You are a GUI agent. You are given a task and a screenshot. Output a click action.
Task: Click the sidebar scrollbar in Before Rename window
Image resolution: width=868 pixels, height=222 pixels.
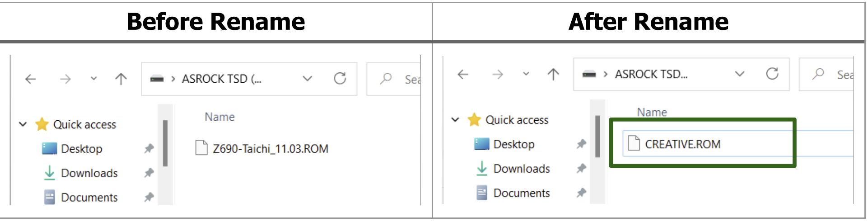pyautogui.click(x=165, y=143)
